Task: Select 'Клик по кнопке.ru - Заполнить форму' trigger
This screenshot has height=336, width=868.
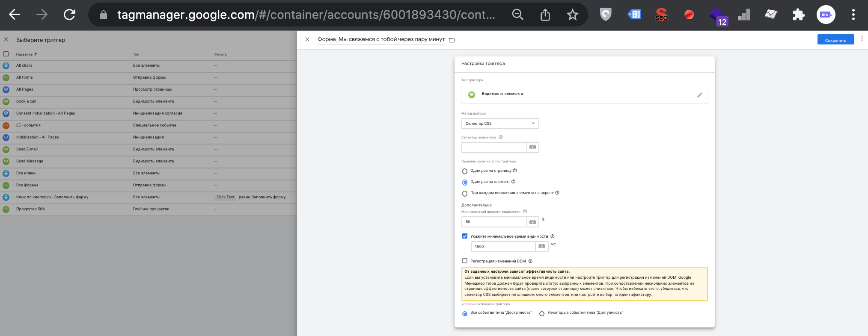Action: (149, 197)
